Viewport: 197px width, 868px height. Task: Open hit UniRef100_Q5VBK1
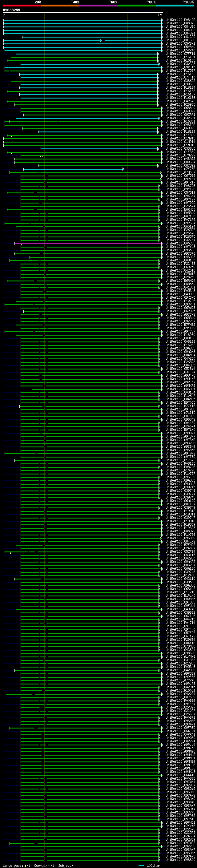(x=180, y=43)
